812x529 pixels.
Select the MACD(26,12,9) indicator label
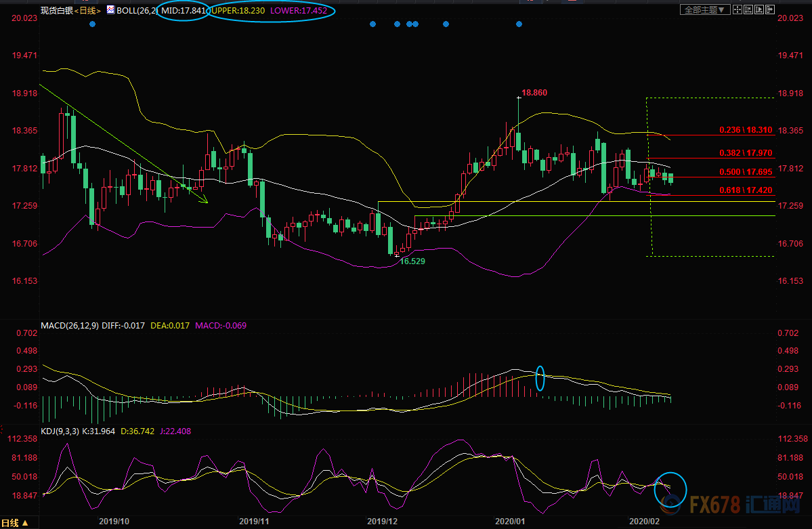click(70, 326)
